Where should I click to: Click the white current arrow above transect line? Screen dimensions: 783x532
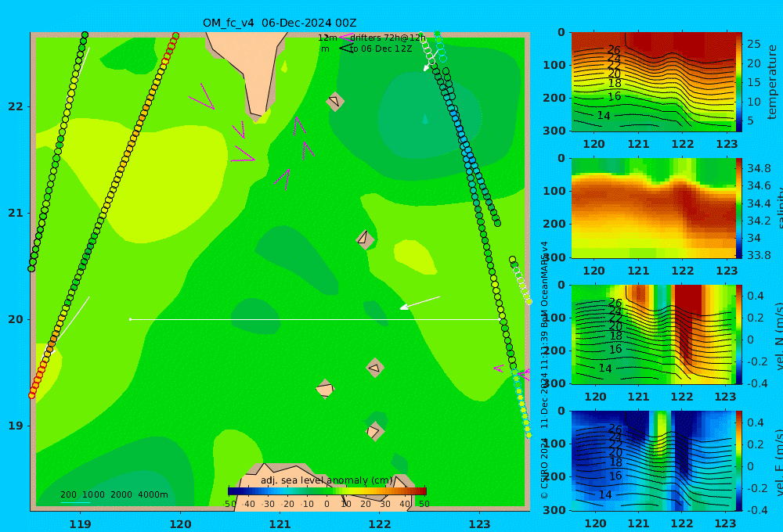[420, 303]
